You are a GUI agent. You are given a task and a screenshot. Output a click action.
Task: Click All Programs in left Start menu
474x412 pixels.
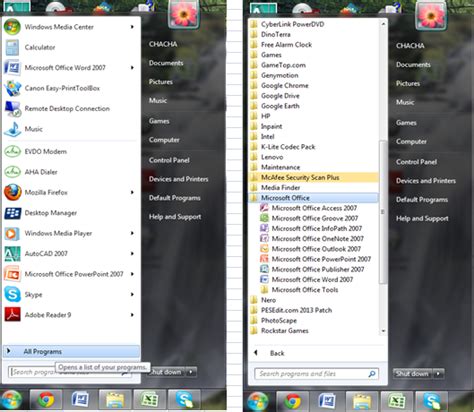[x=71, y=352]
